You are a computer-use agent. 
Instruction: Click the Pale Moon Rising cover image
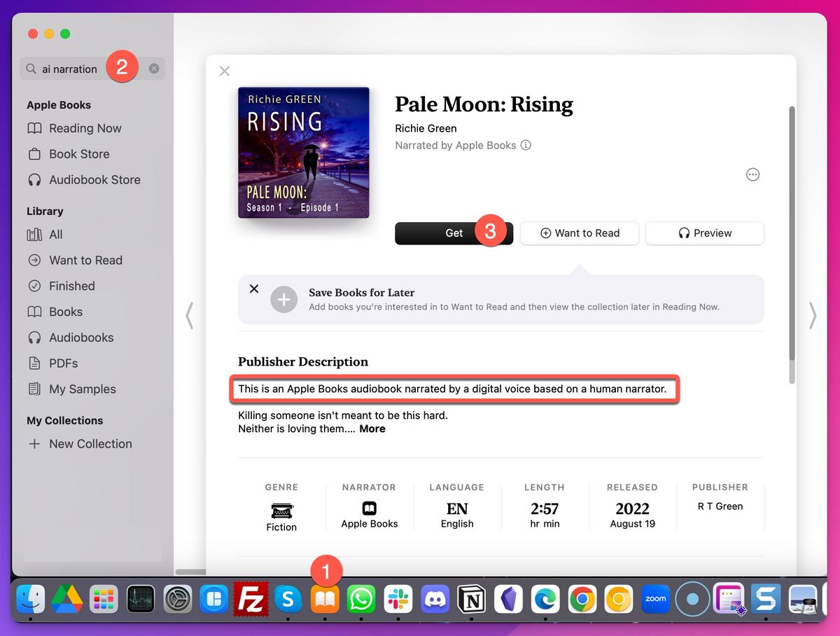pyautogui.click(x=304, y=152)
